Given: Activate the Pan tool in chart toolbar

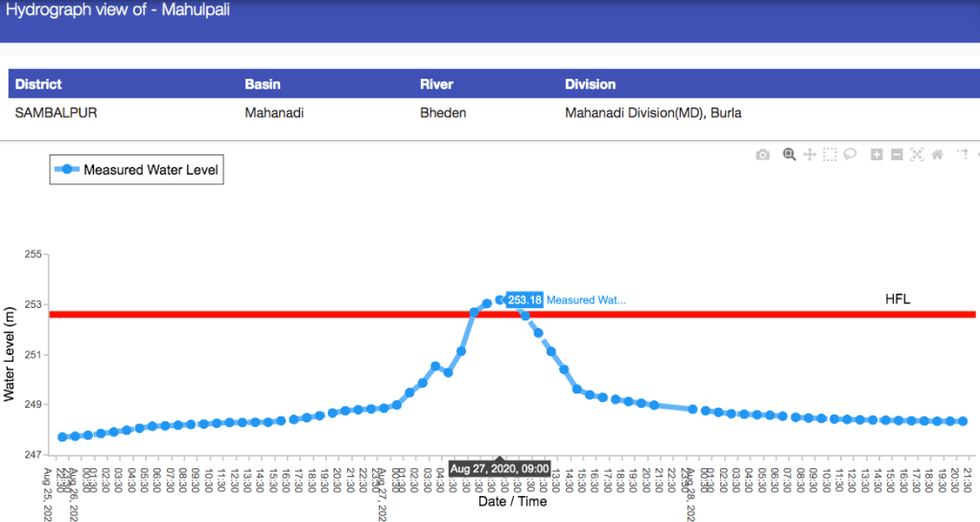Looking at the screenshot, I should (809, 154).
